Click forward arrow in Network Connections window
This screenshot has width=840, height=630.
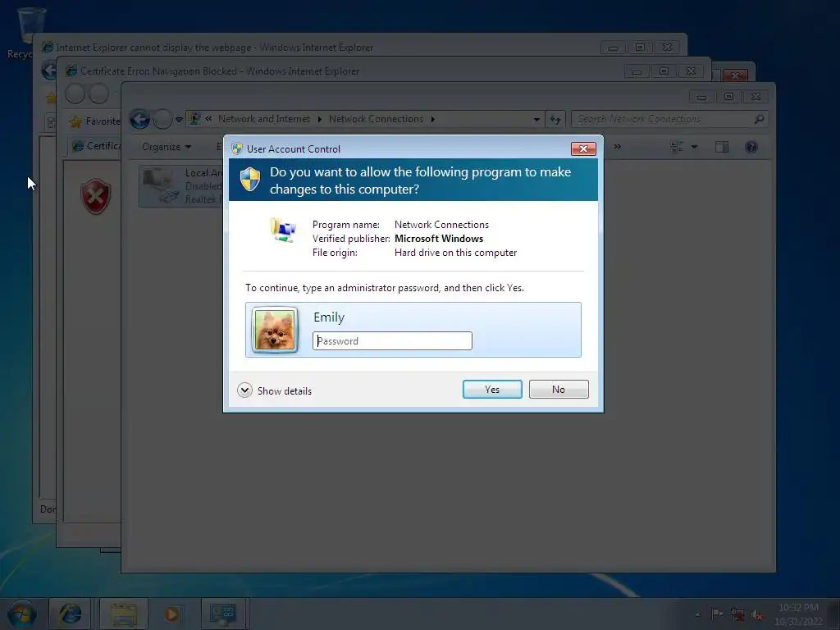tap(162, 119)
